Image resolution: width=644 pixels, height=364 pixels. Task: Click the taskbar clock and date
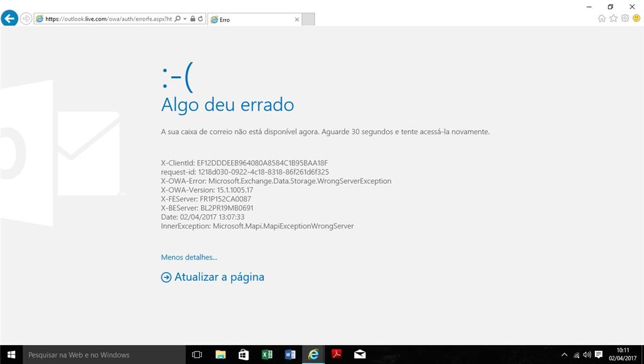623,355
